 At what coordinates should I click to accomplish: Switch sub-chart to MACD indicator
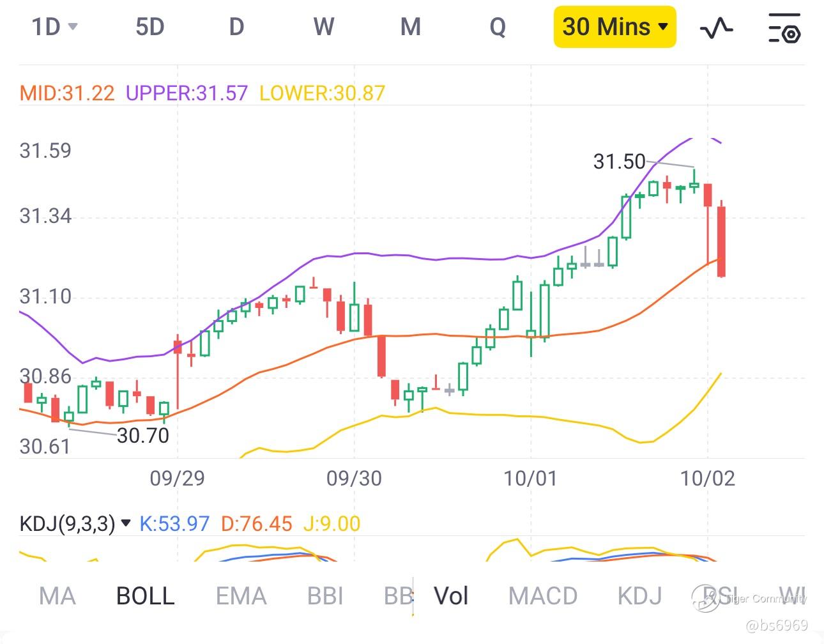pyautogui.click(x=543, y=596)
